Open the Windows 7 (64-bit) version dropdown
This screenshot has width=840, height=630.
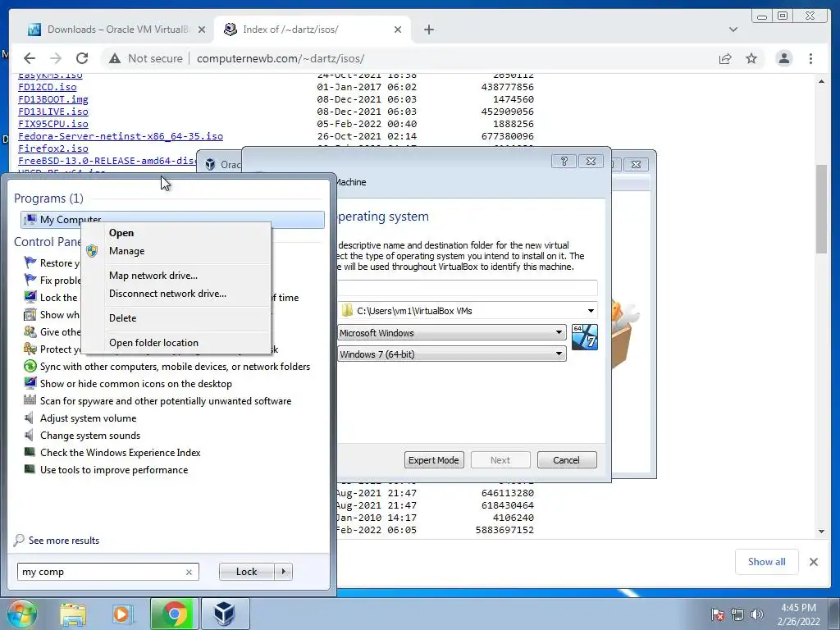[452, 354]
